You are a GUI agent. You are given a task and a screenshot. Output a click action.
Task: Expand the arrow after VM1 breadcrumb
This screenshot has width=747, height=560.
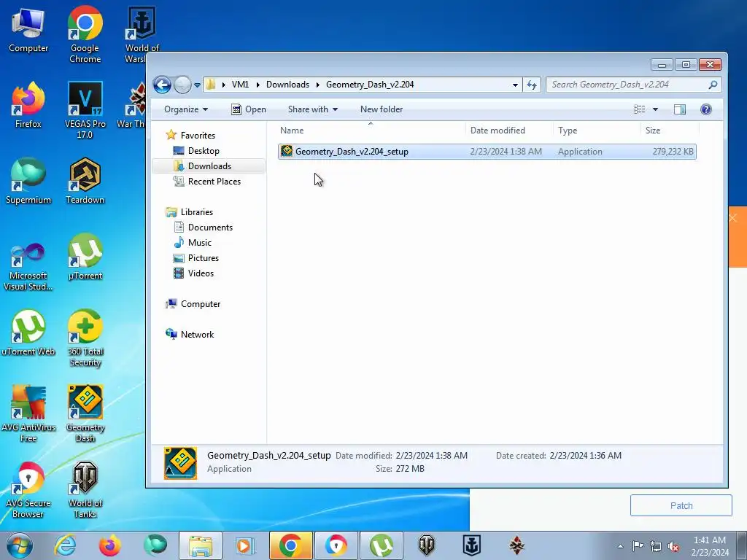258,85
